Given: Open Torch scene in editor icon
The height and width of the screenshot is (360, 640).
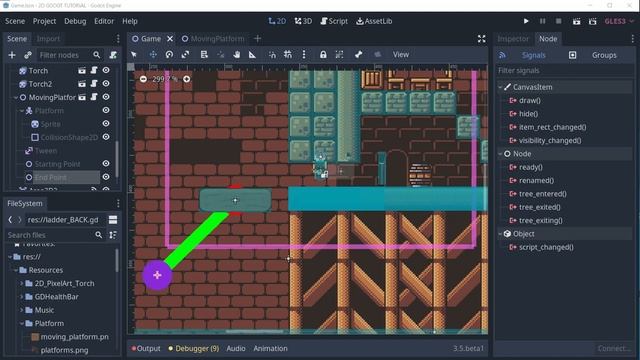Looking at the screenshot, I should coord(82,70).
